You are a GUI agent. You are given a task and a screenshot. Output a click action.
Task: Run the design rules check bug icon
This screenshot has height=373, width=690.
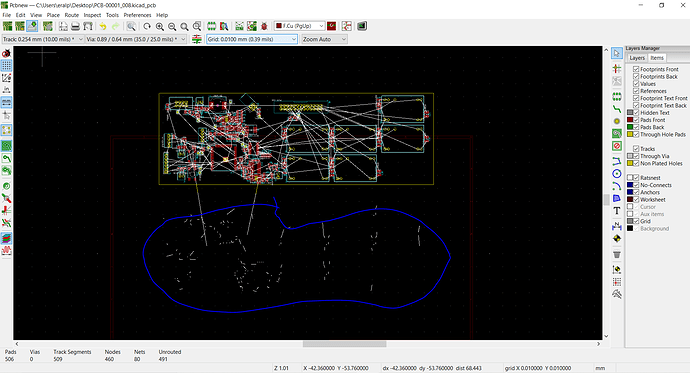click(264, 26)
